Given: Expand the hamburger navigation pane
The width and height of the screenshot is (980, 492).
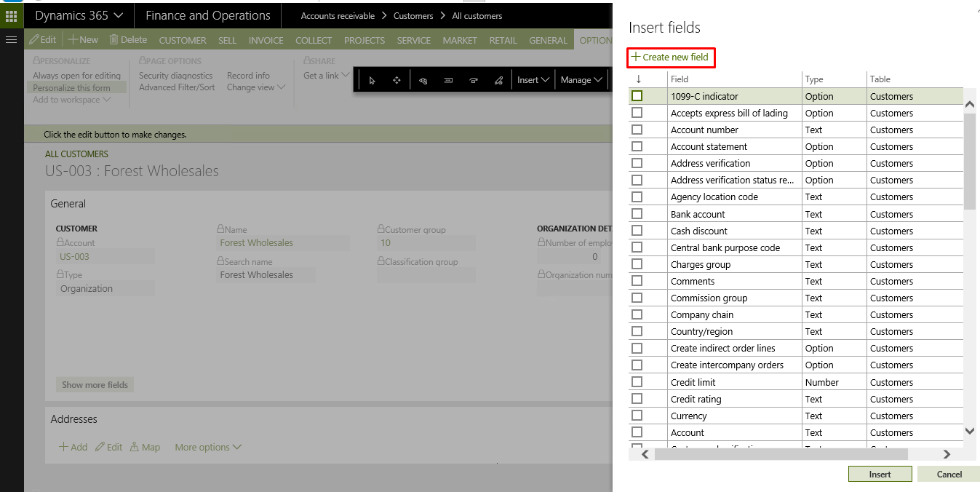Looking at the screenshot, I should coord(11,39).
